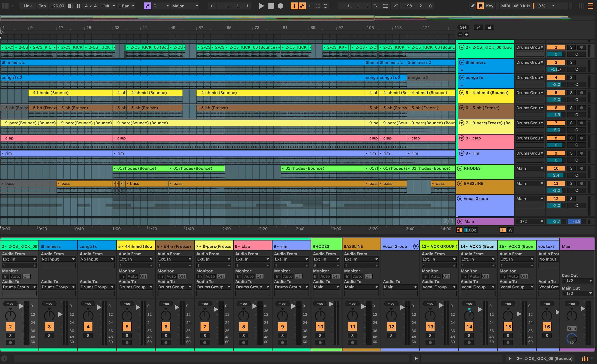
Task: Open MIDI mapping mode
Action: (505, 6)
